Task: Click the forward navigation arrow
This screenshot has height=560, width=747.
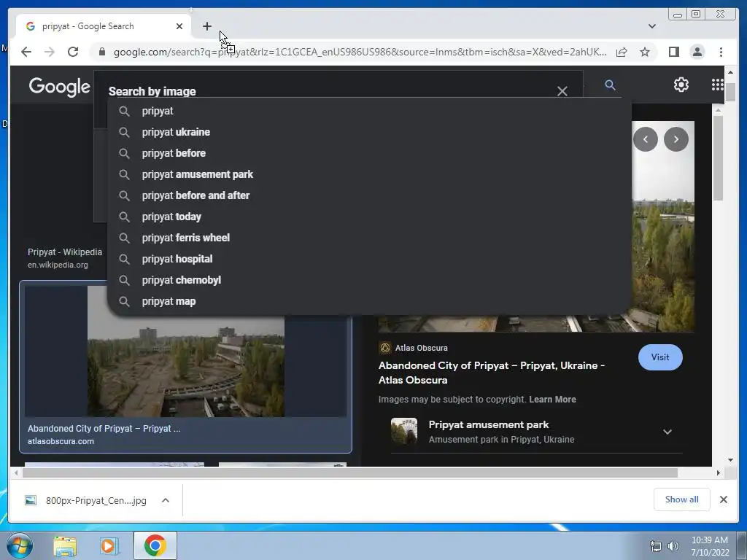Action: [x=50, y=52]
